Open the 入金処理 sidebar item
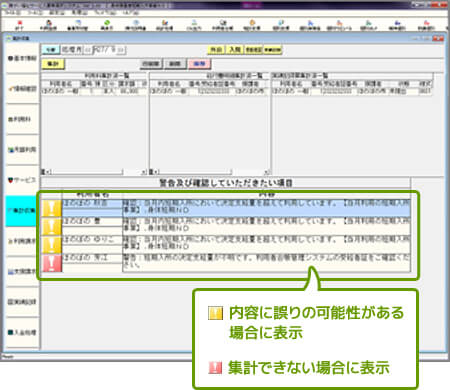Image resolution: width=450 pixels, height=390 pixels. pos(22,332)
